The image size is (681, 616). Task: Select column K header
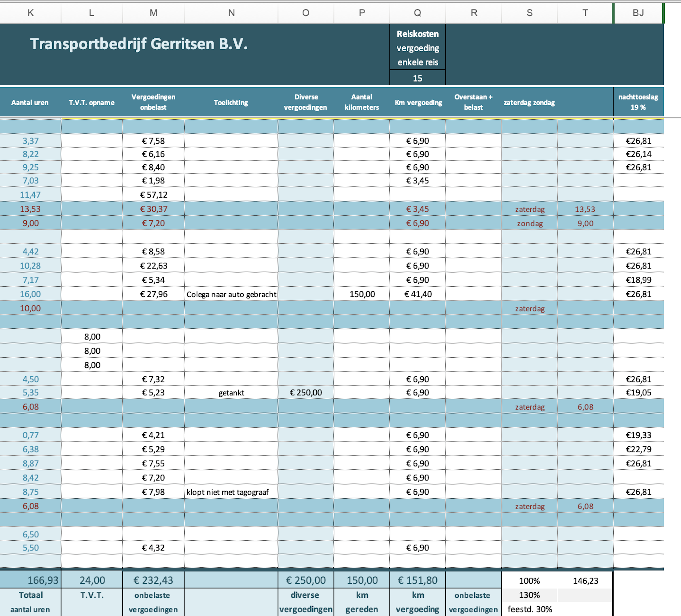(x=30, y=13)
